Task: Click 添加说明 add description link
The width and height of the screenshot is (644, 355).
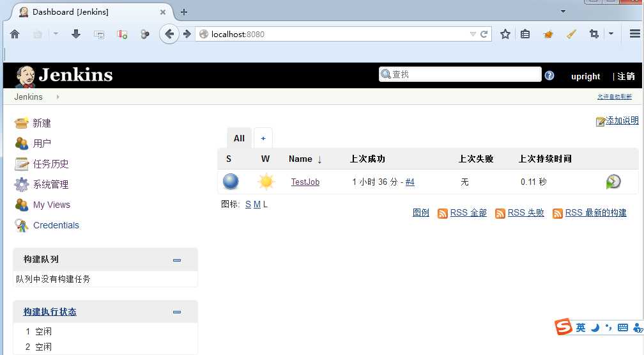Action: pos(622,120)
